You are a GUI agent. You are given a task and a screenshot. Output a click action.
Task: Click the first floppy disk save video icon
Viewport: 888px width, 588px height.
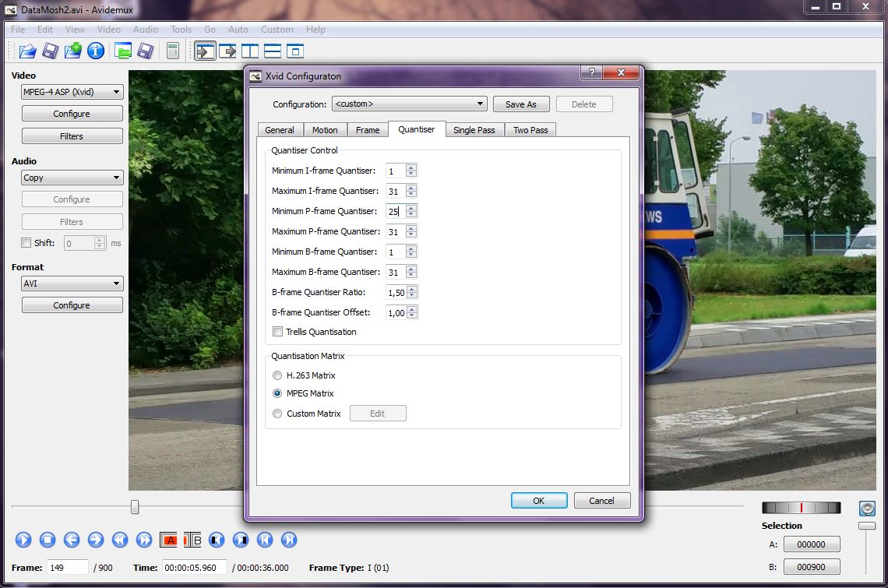click(50, 51)
